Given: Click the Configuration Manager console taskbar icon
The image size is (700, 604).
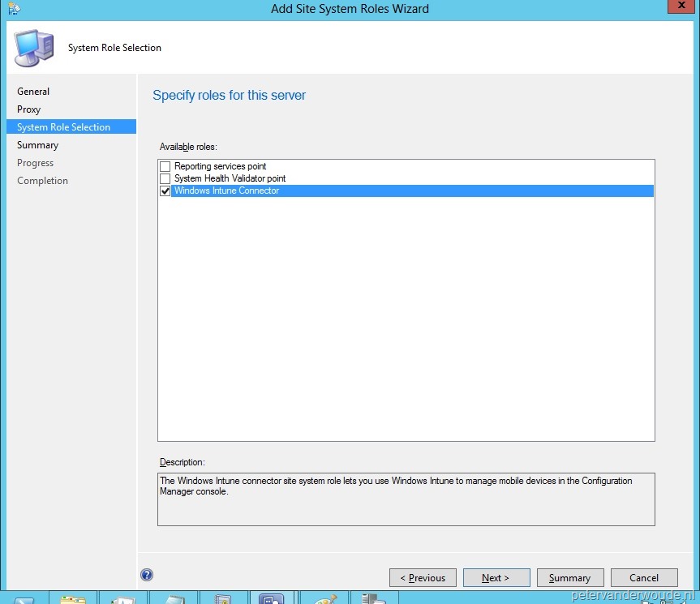Looking at the screenshot, I should tap(273, 598).
